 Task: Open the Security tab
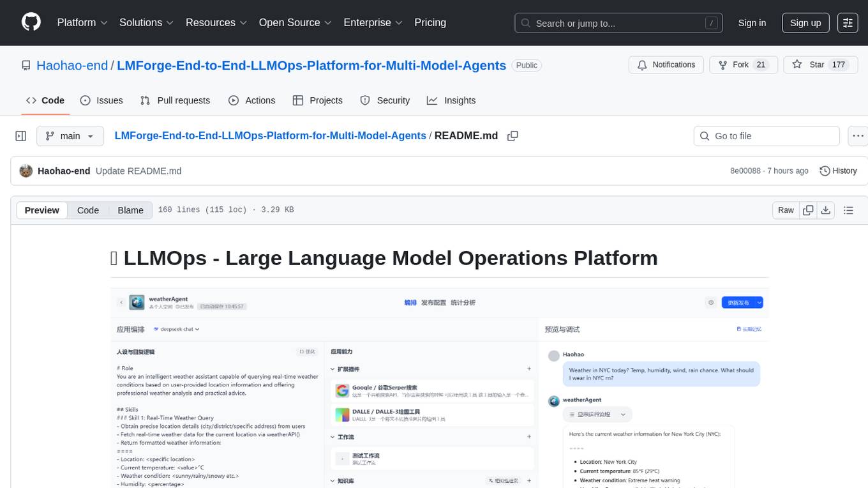point(385,100)
